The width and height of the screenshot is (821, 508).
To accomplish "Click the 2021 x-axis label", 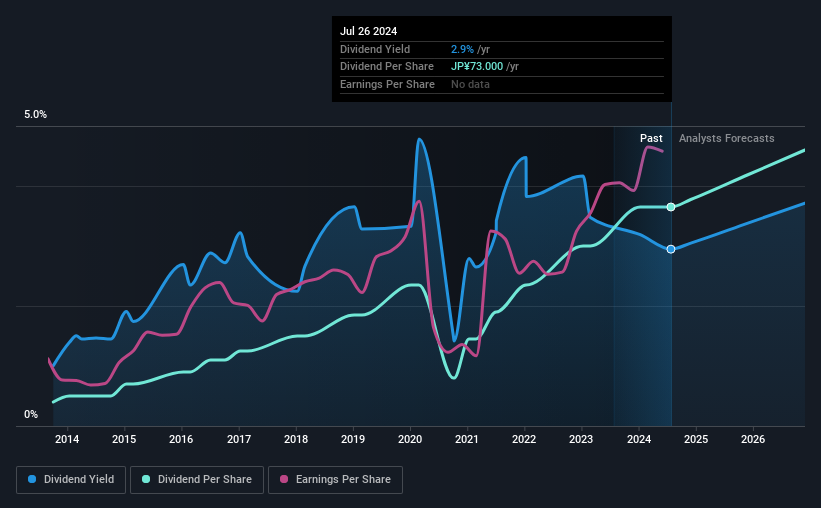I will click(467, 439).
